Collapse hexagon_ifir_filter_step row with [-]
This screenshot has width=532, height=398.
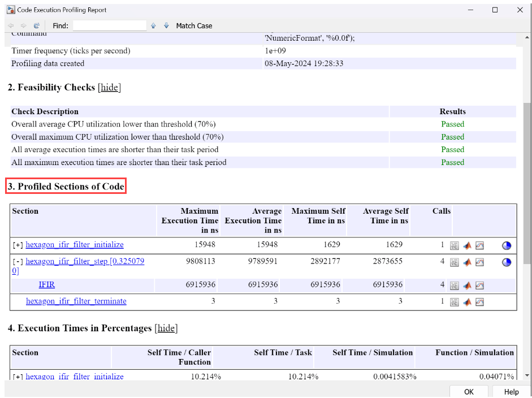coord(18,262)
